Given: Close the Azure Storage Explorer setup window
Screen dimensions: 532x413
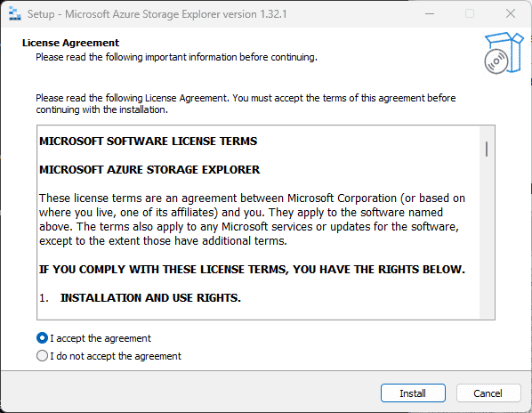Looking at the screenshot, I should click(x=511, y=14).
